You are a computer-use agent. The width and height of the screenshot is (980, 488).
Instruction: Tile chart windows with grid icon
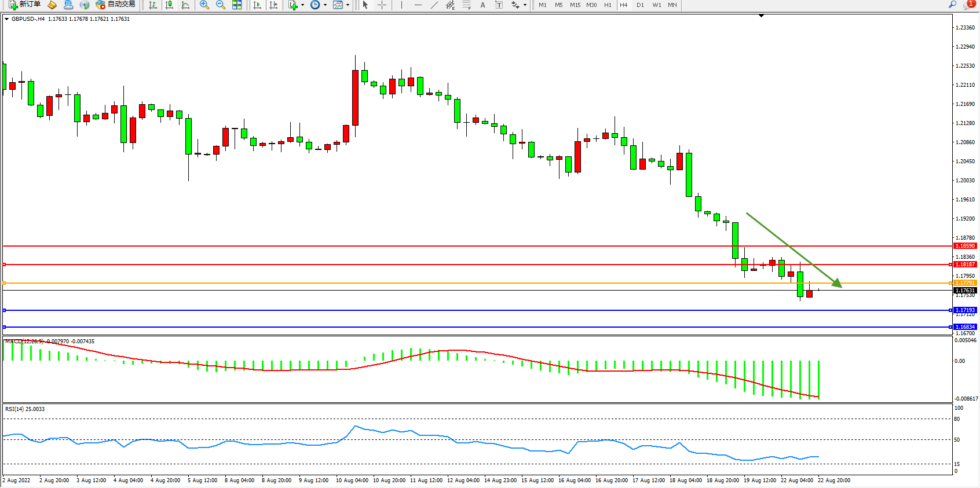[237, 5]
